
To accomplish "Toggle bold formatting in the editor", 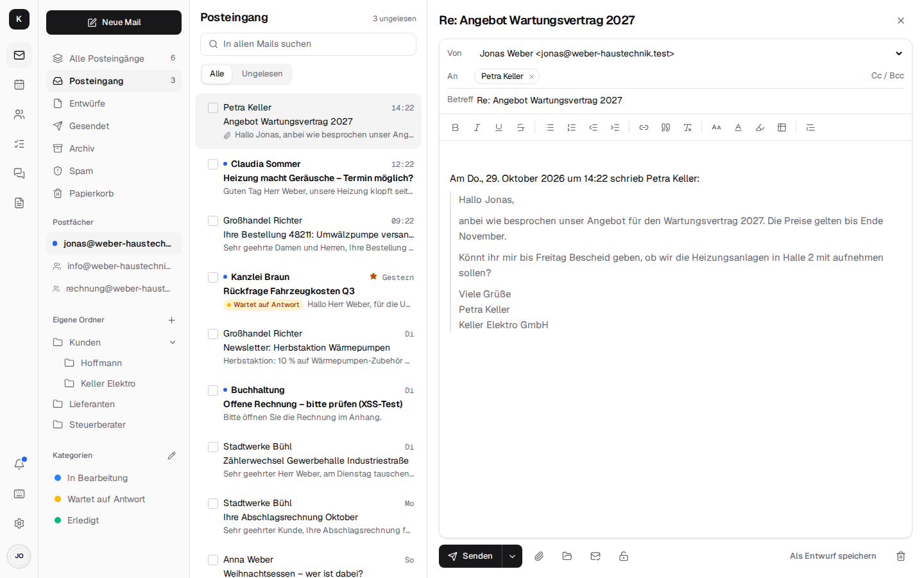I will pyautogui.click(x=455, y=127).
